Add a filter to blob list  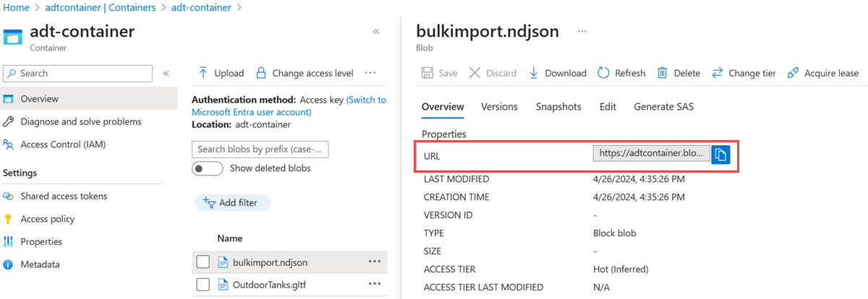(x=232, y=203)
